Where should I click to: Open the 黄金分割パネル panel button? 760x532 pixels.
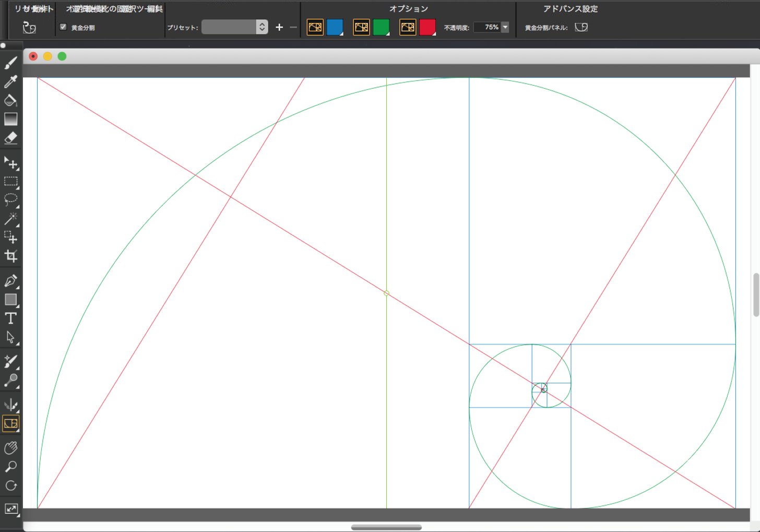click(581, 27)
